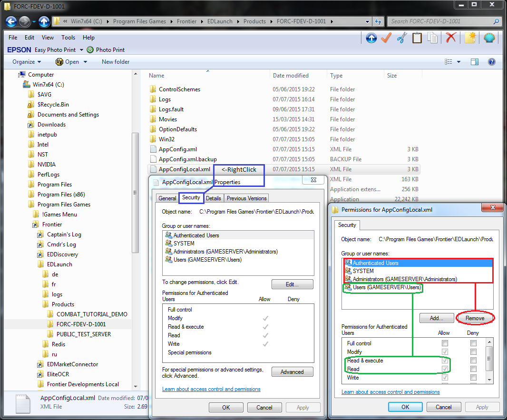The width and height of the screenshot is (507, 420).
Task: Open the Edit menu
Action: point(29,38)
